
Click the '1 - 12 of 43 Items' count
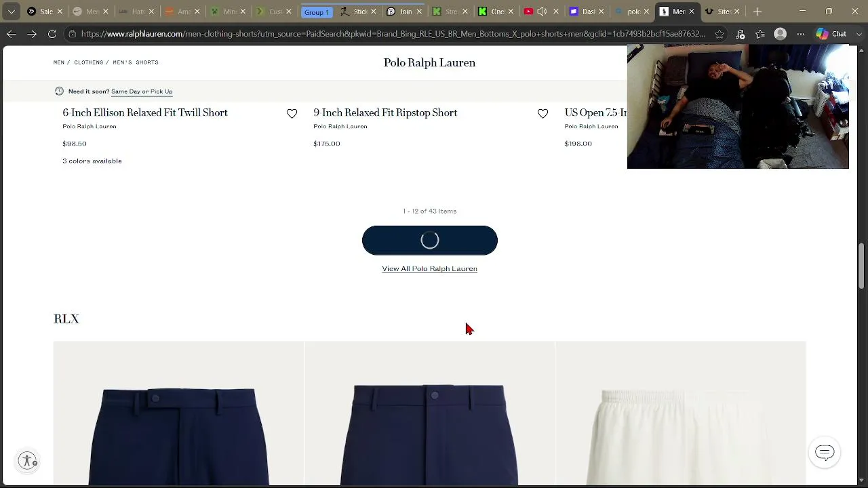(x=429, y=211)
